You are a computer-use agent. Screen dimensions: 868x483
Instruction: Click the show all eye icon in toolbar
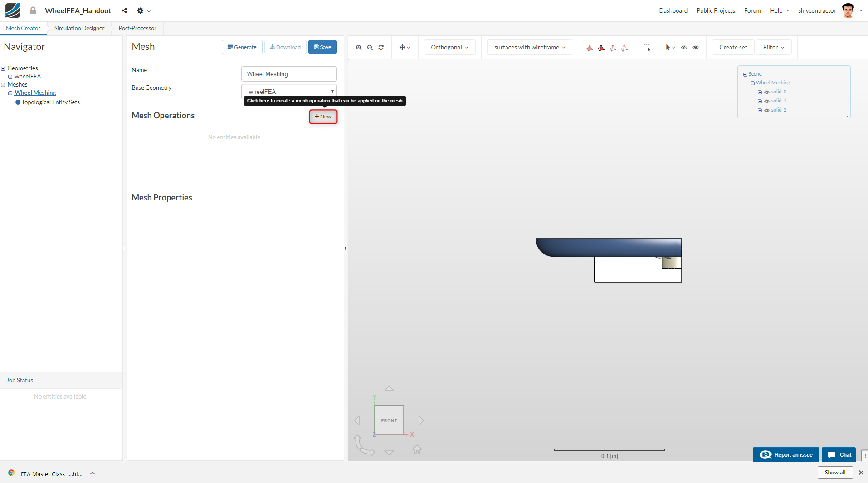(696, 48)
